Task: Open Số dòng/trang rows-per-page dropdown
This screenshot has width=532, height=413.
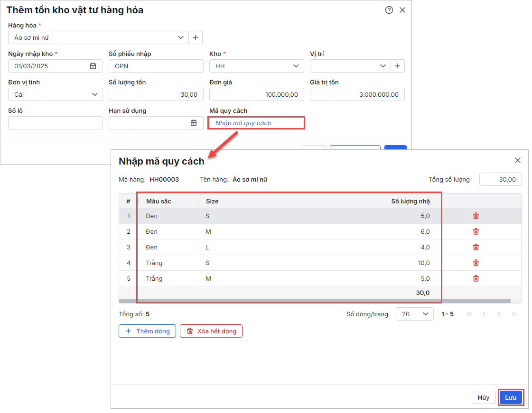Action: coord(414,314)
